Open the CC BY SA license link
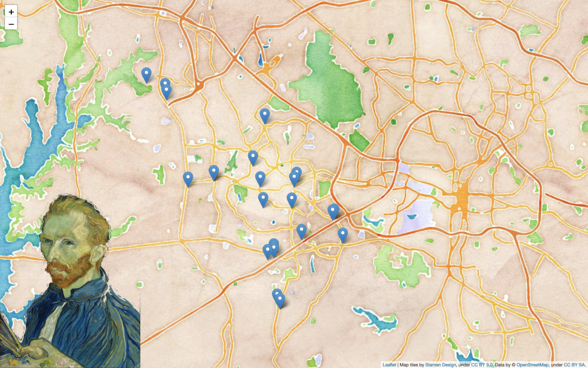This screenshot has width=588, height=368. pyautogui.click(x=574, y=365)
